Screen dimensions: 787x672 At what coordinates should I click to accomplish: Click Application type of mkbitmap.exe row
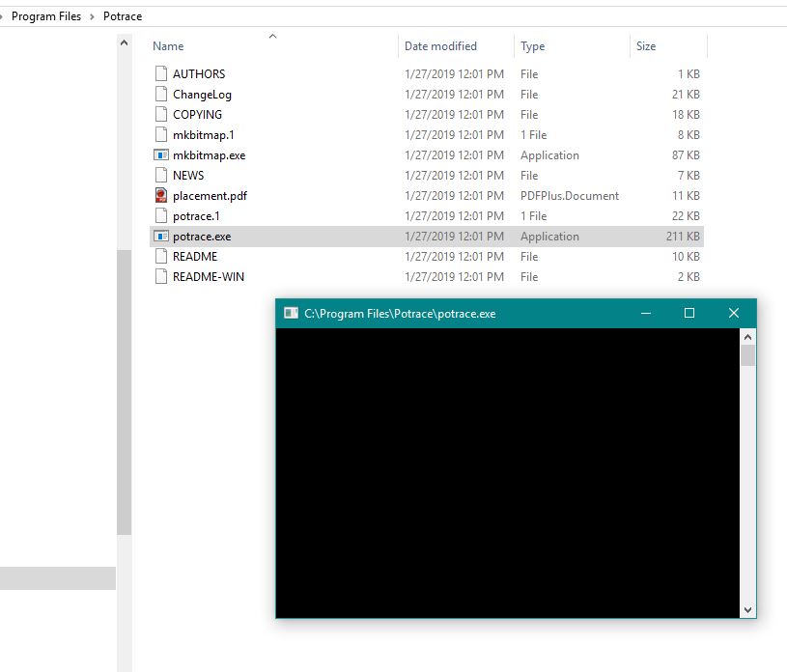549,155
